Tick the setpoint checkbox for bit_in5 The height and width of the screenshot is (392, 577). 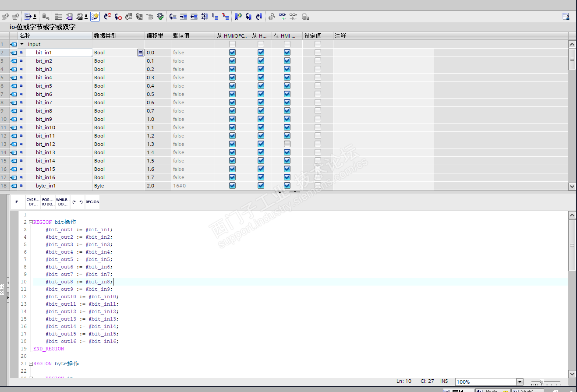coord(318,86)
